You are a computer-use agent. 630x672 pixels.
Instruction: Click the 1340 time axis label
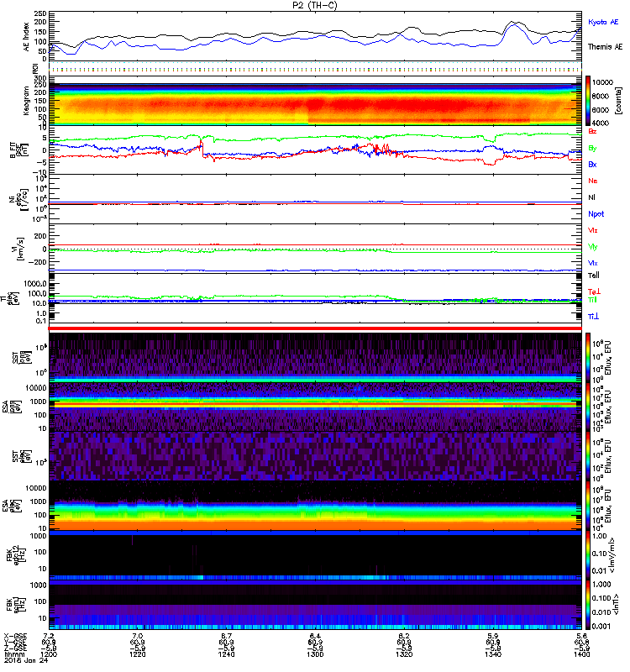pos(493,654)
